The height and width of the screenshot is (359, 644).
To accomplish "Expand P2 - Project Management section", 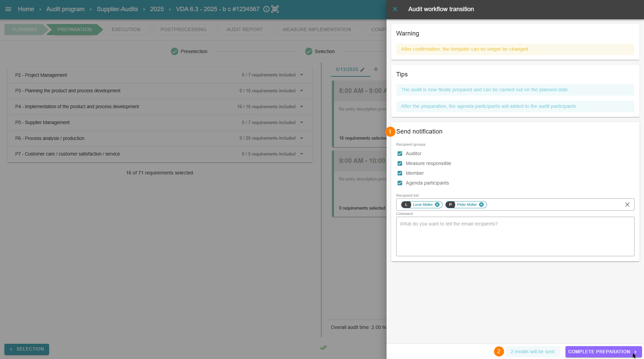I will point(302,75).
